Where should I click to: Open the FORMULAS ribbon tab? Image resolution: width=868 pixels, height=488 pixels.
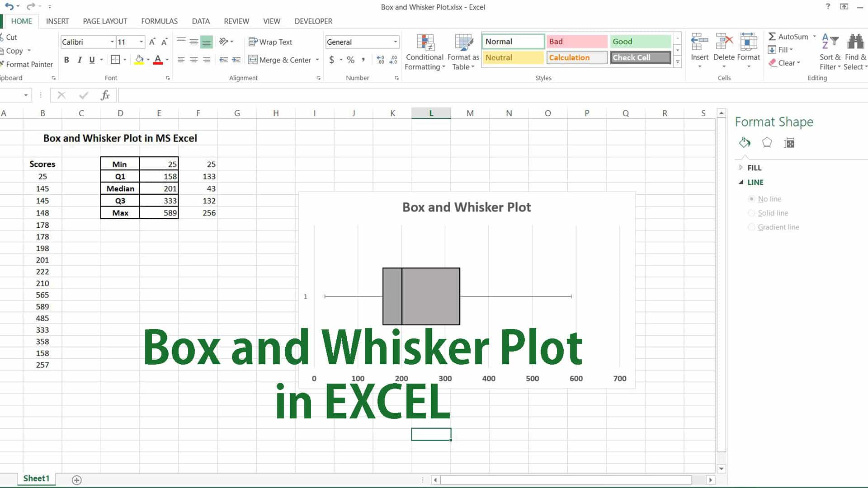(x=159, y=21)
